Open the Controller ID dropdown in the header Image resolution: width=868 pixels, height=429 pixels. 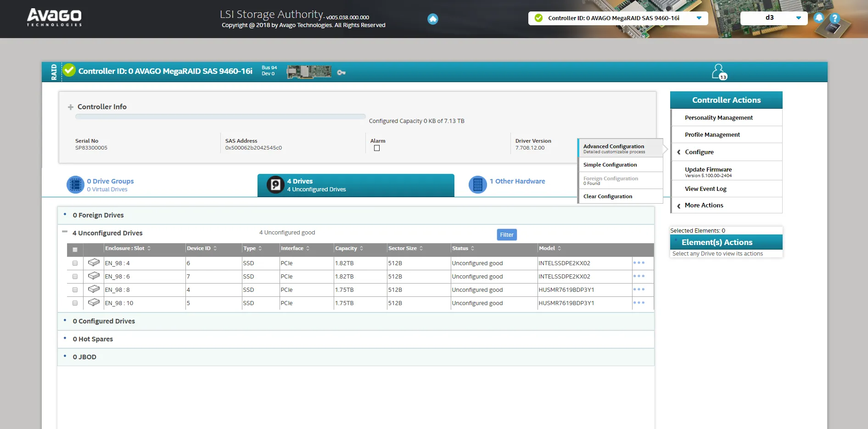coord(699,18)
